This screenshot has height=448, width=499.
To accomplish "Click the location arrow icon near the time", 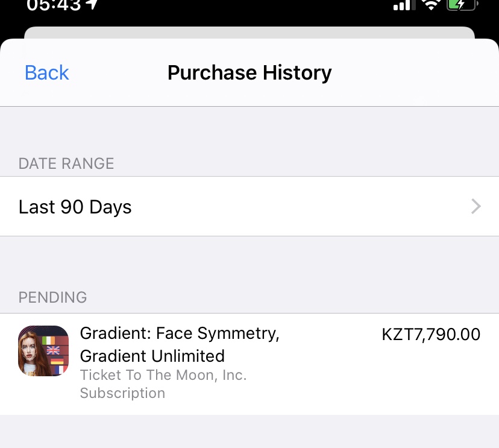I will [92, 5].
